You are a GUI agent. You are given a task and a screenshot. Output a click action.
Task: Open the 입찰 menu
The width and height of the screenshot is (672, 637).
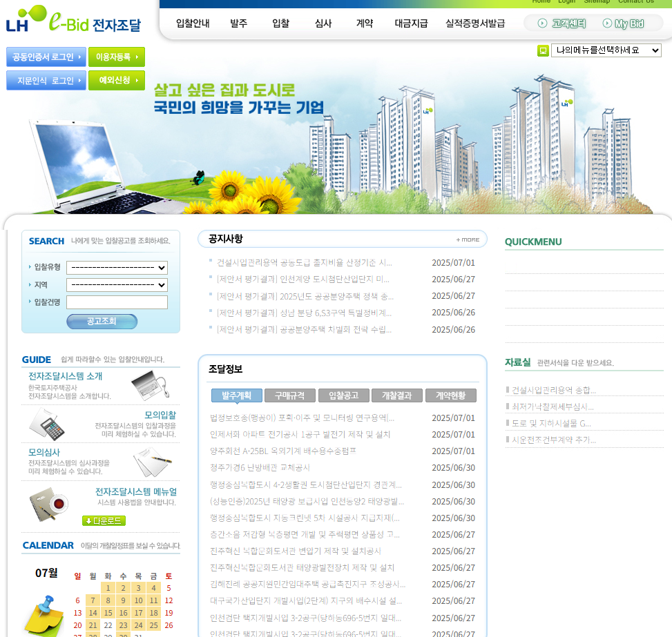[280, 23]
